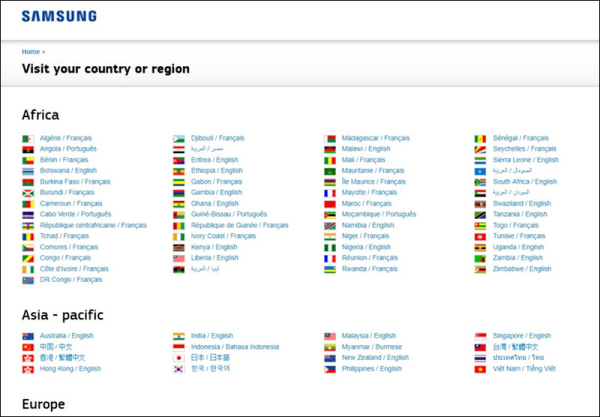Click the Việt Nam flag icon
Screen dimensions: 600x417
[x=480, y=370]
